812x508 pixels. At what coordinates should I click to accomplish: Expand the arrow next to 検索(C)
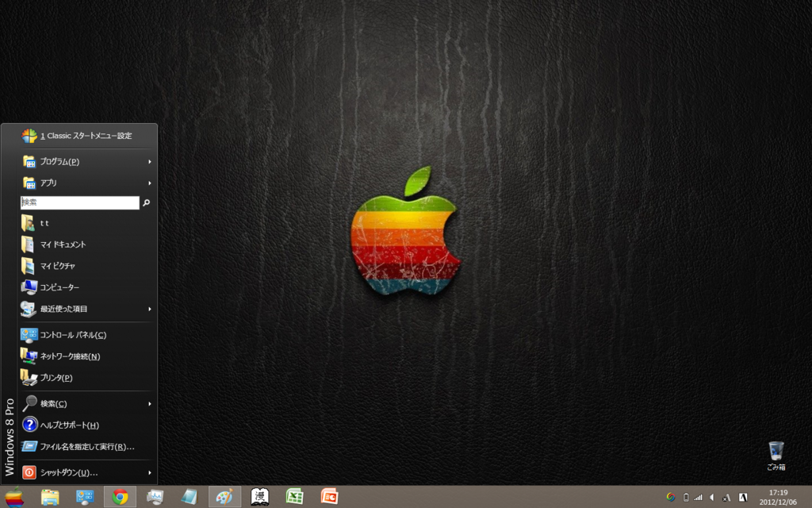tap(150, 404)
